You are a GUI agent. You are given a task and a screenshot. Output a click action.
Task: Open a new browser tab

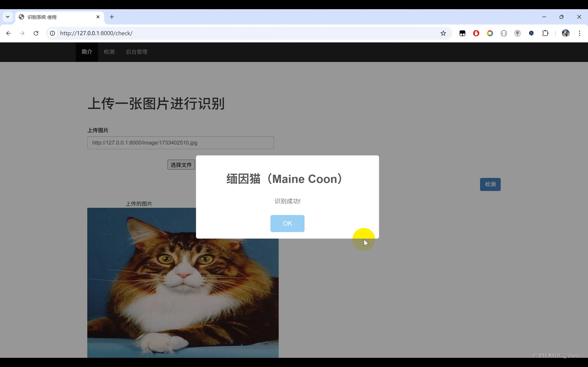[112, 17]
